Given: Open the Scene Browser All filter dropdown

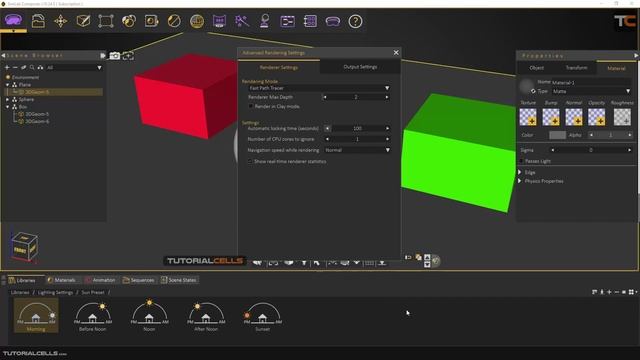Looking at the screenshot, I should coord(74,67).
